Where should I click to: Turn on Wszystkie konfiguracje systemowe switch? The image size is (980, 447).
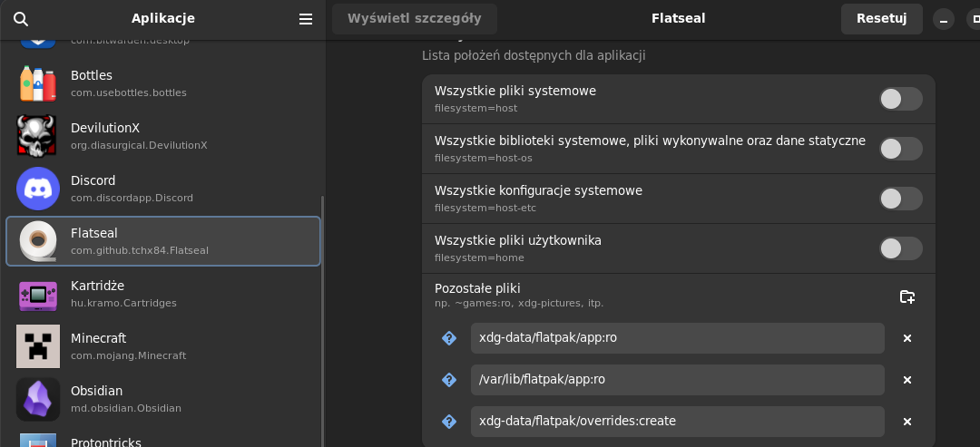pyautogui.click(x=900, y=199)
